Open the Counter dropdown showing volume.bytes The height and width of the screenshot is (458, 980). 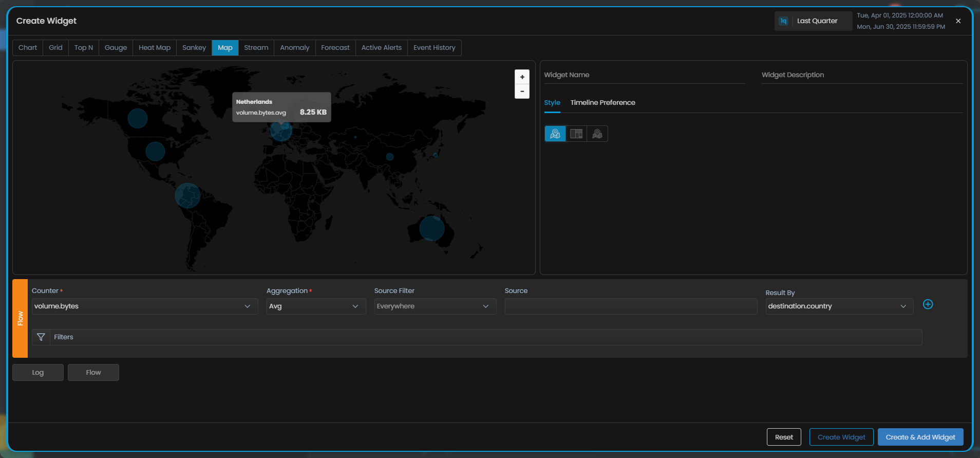click(144, 306)
